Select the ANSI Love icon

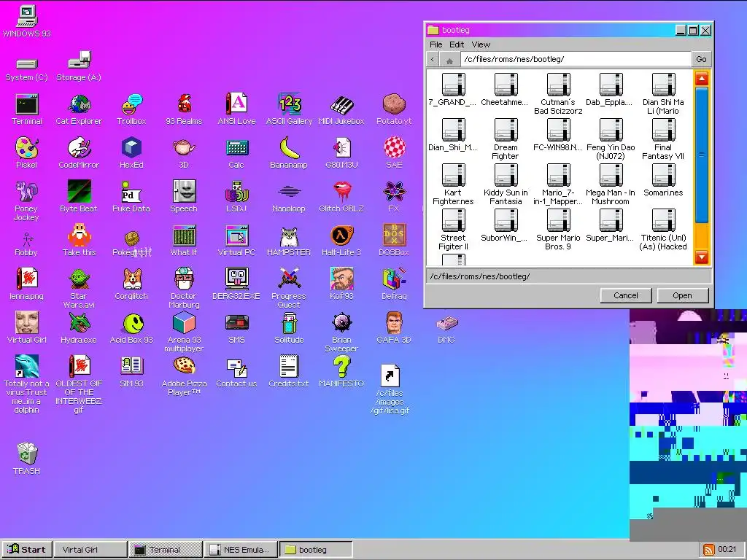[x=236, y=110]
